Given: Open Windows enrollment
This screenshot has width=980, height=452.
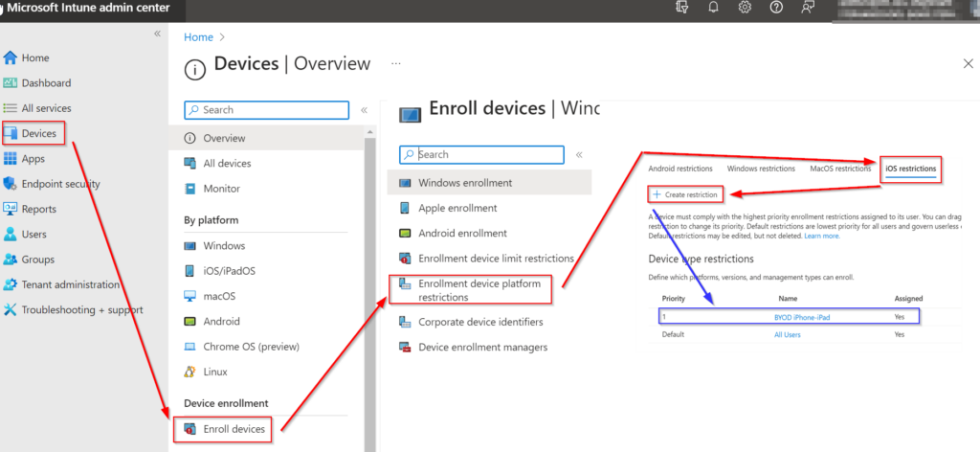Looking at the screenshot, I should coord(489,183).
